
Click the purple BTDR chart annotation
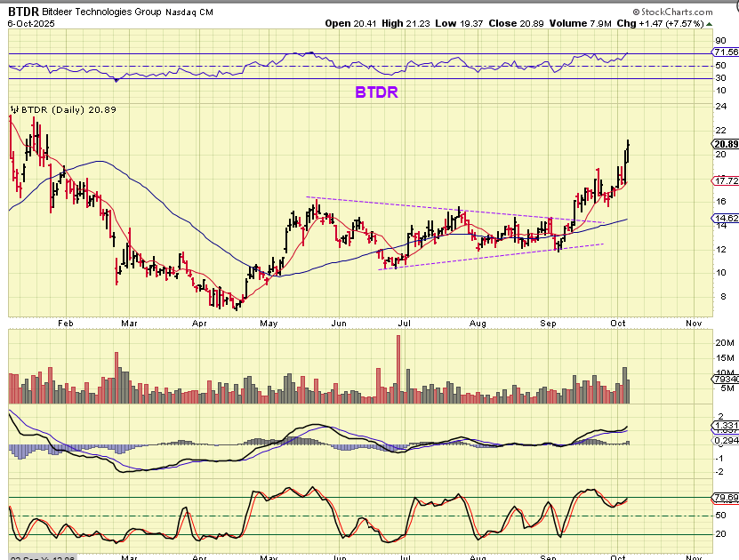coord(376,91)
